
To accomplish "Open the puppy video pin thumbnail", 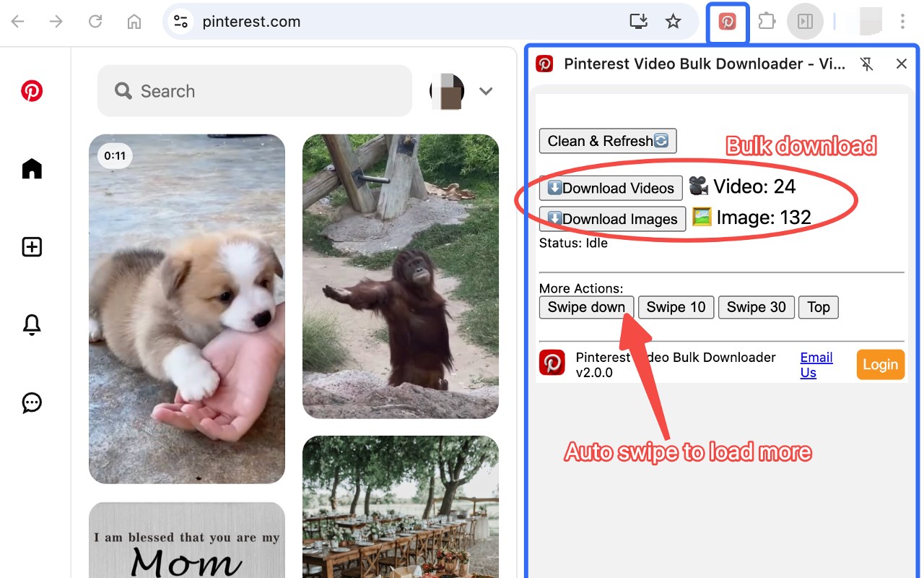I will [187, 309].
